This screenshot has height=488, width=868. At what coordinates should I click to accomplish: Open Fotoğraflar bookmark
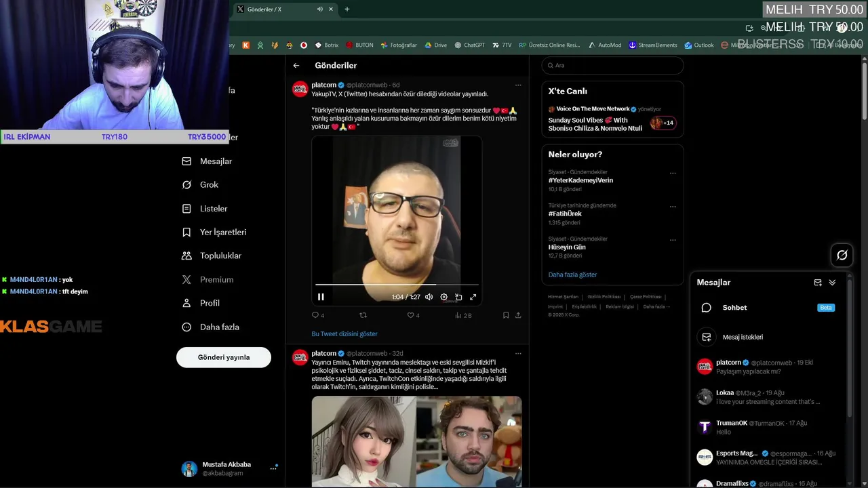point(399,45)
